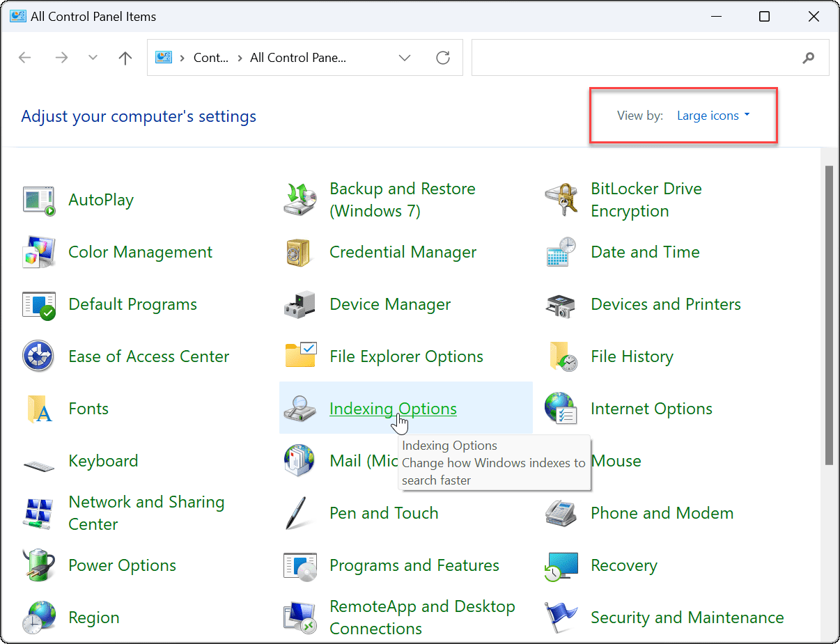840x644 pixels.
Task: Open Network and Sharing Center
Action: [146, 512]
